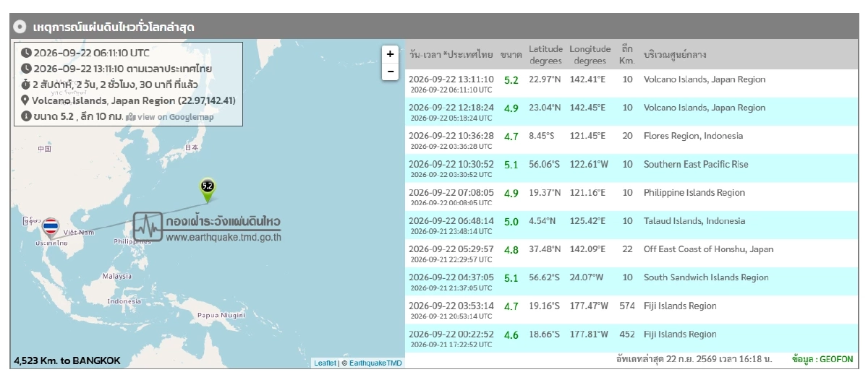Click the circular icon in the header bar
The width and height of the screenshot is (868, 380).
tap(20, 27)
